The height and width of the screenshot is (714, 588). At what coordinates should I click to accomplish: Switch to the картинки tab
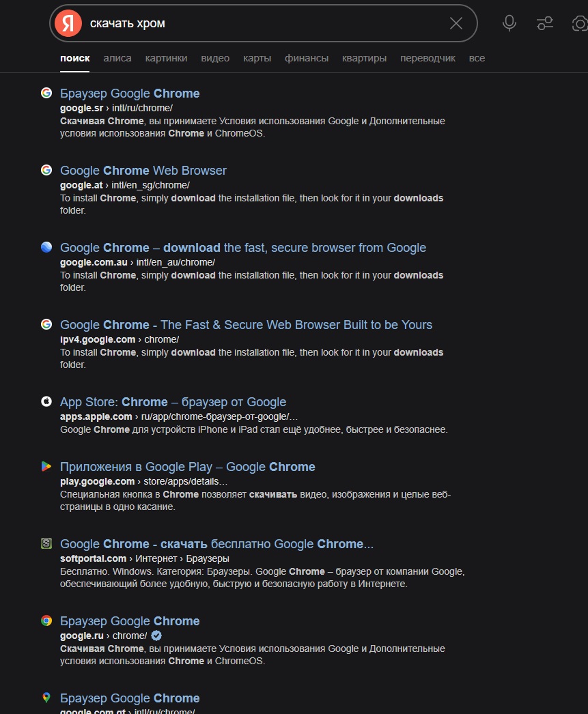(166, 58)
